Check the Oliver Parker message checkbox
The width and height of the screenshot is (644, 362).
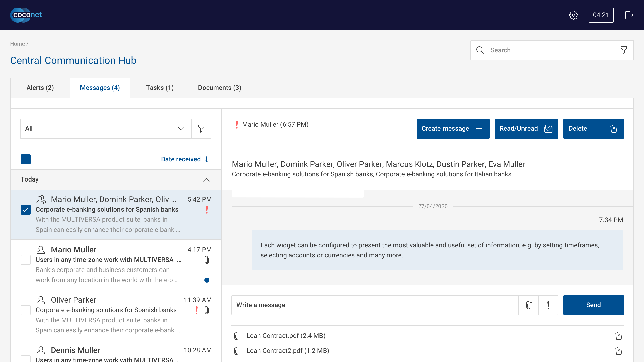(x=26, y=310)
